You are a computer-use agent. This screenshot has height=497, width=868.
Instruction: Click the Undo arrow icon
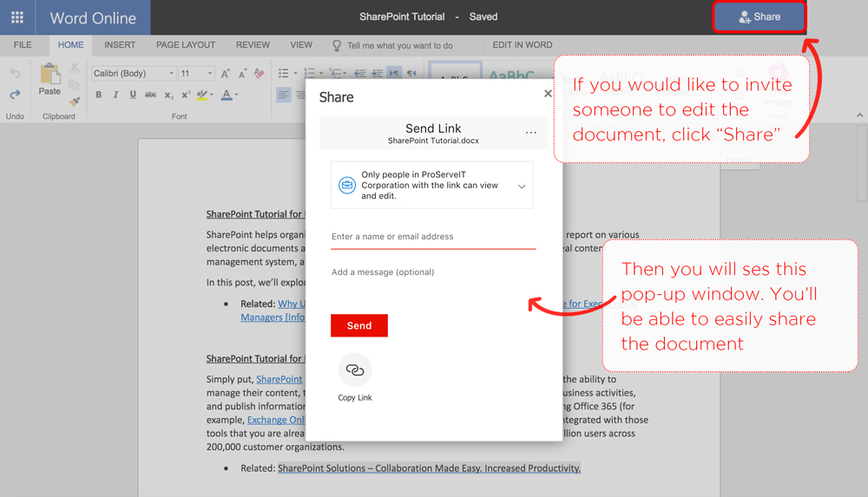pyautogui.click(x=15, y=75)
